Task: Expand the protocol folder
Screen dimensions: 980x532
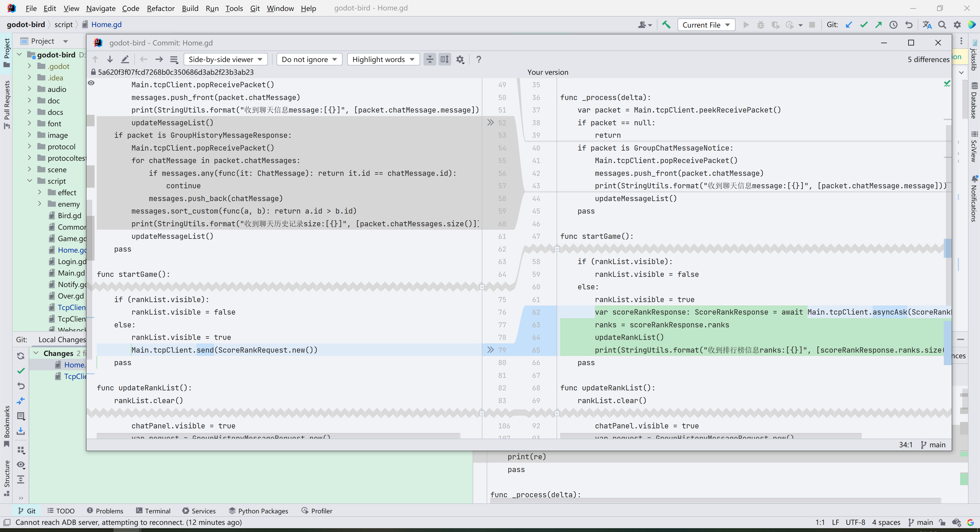Action: [x=30, y=146]
